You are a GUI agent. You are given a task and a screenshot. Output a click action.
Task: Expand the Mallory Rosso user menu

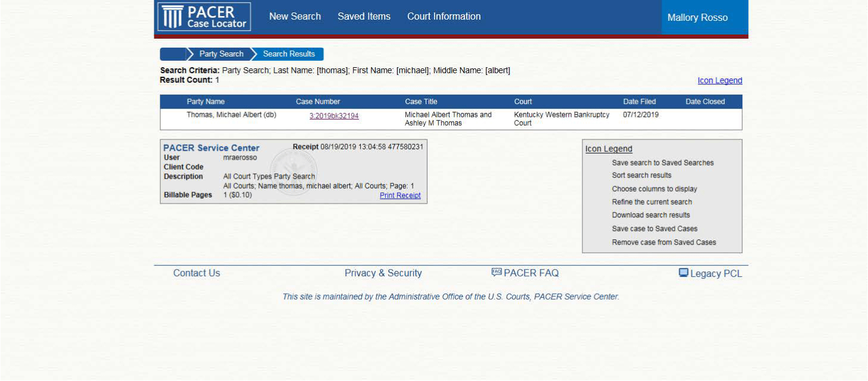click(697, 18)
